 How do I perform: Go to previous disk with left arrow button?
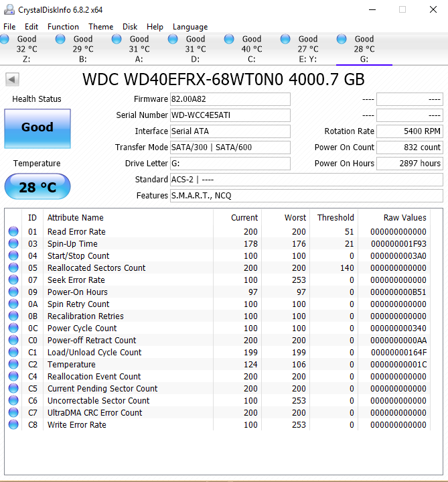pyautogui.click(x=12, y=80)
